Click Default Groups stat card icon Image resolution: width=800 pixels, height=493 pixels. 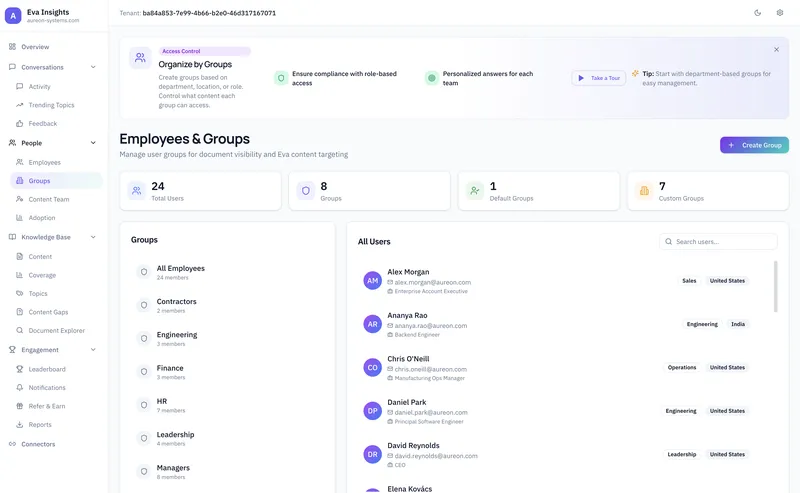(474, 191)
